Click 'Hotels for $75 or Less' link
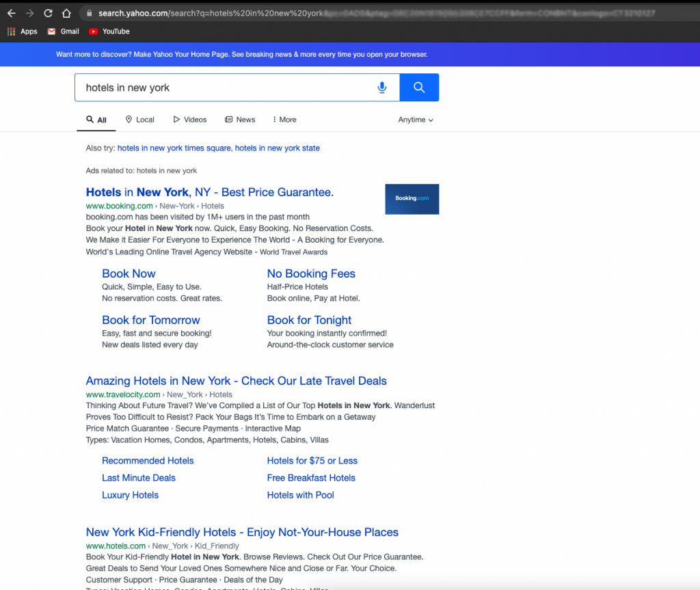This screenshot has width=700, height=590. pyautogui.click(x=312, y=461)
